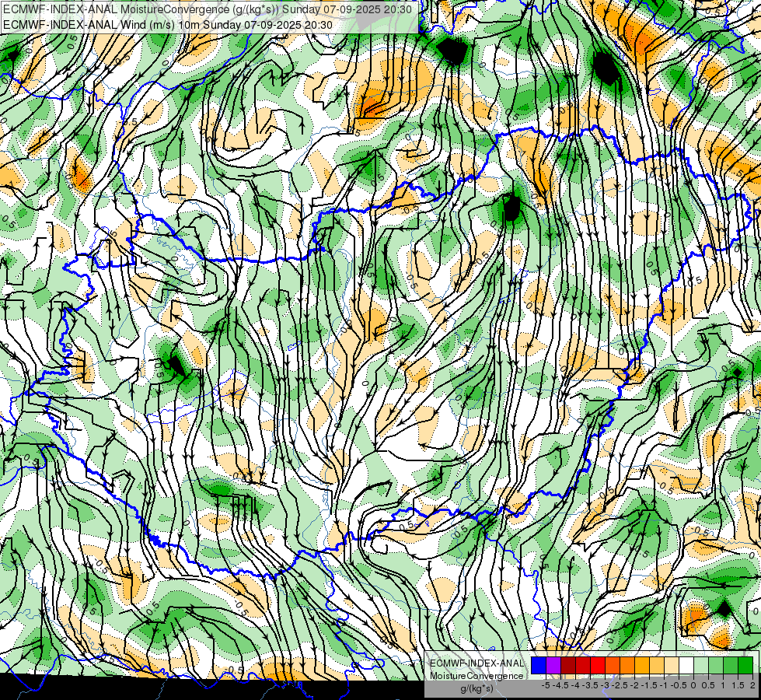Click MoistureConvergence label in the legend box

[477, 676]
